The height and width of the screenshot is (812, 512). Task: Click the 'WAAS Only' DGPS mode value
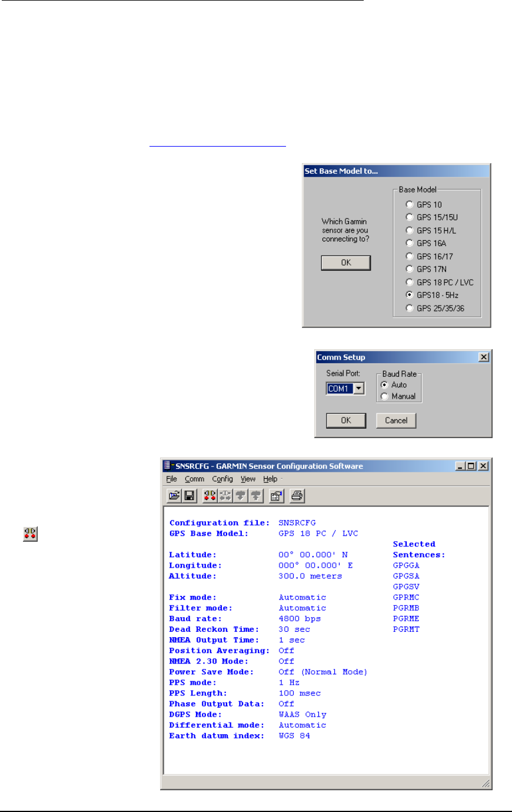point(302,714)
